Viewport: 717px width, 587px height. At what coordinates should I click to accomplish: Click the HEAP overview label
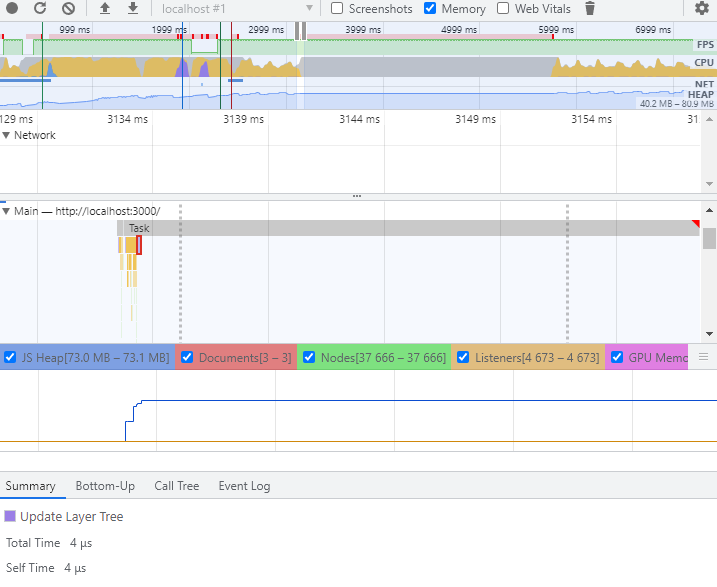[x=701, y=94]
